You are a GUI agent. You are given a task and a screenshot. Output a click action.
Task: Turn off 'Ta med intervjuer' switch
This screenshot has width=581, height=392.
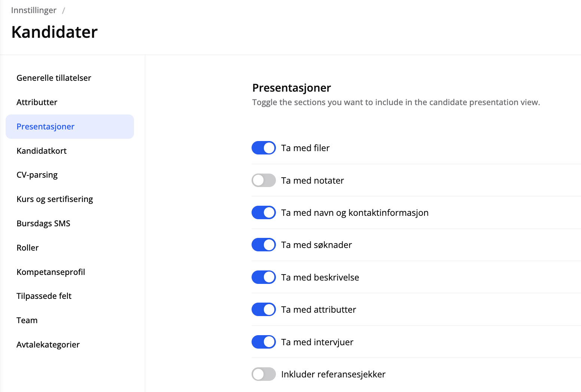coord(264,342)
